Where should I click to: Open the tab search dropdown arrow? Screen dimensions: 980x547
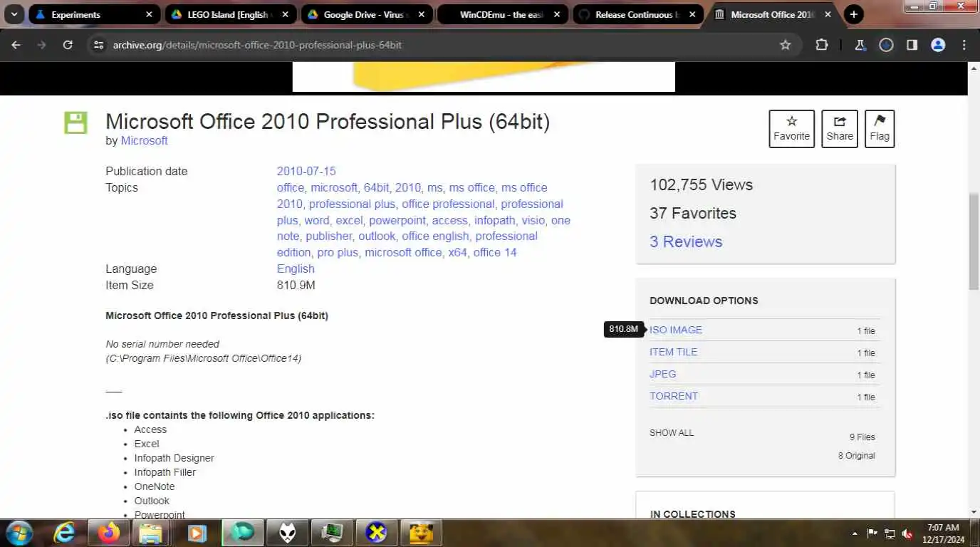point(14,14)
